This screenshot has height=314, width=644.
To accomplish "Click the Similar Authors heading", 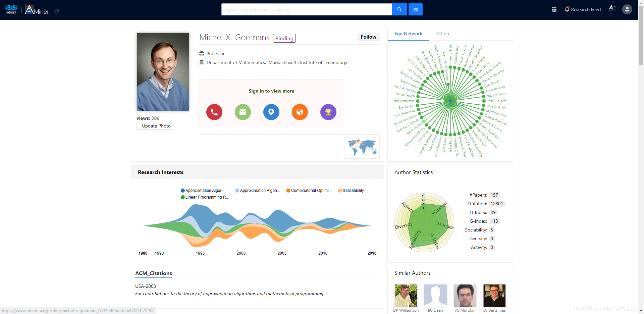I will [412, 273].
